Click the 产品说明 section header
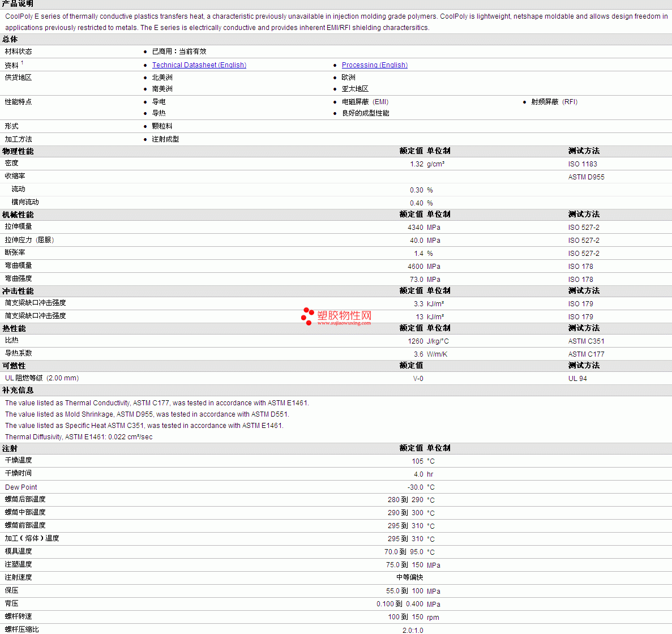The height and width of the screenshot is (634, 672). [x=18, y=3]
